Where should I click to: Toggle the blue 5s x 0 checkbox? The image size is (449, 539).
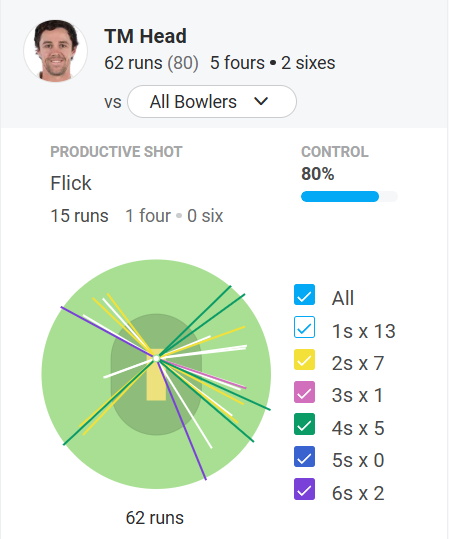click(304, 456)
